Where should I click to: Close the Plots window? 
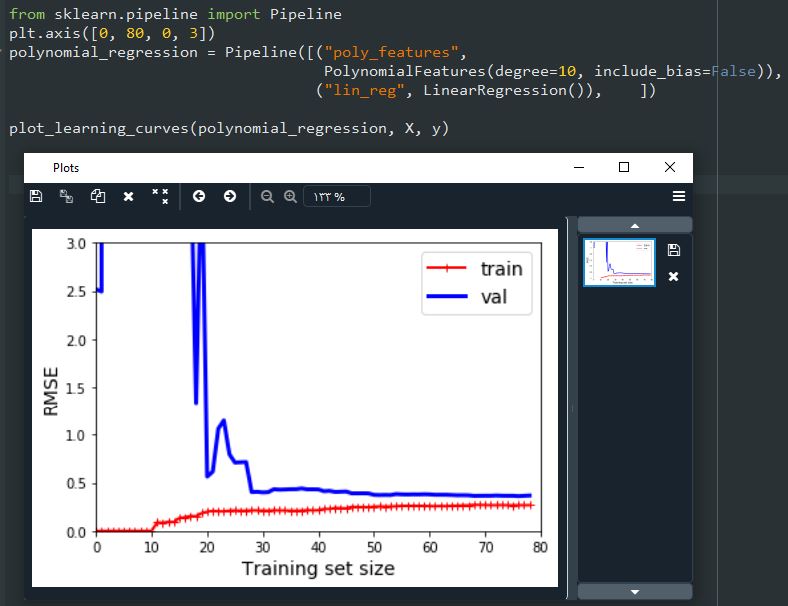click(x=670, y=167)
